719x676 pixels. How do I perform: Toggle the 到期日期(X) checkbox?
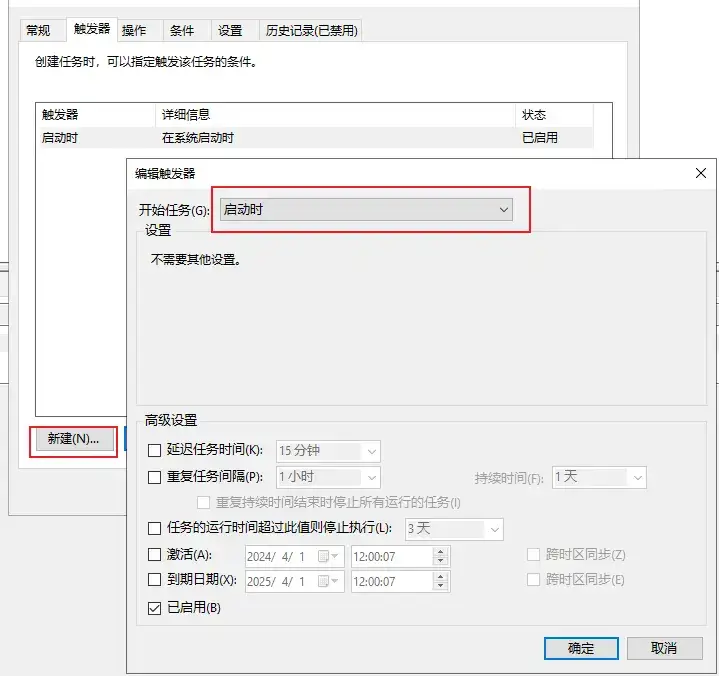[x=155, y=580]
